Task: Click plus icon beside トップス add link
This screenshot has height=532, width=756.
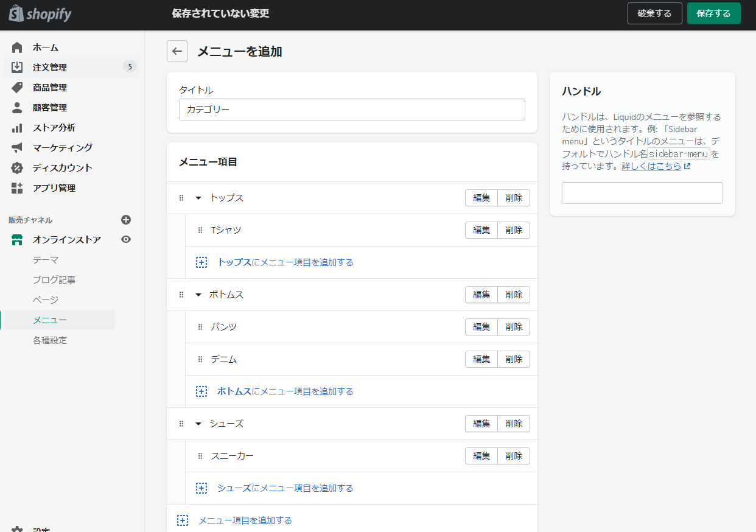Action: coord(201,262)
